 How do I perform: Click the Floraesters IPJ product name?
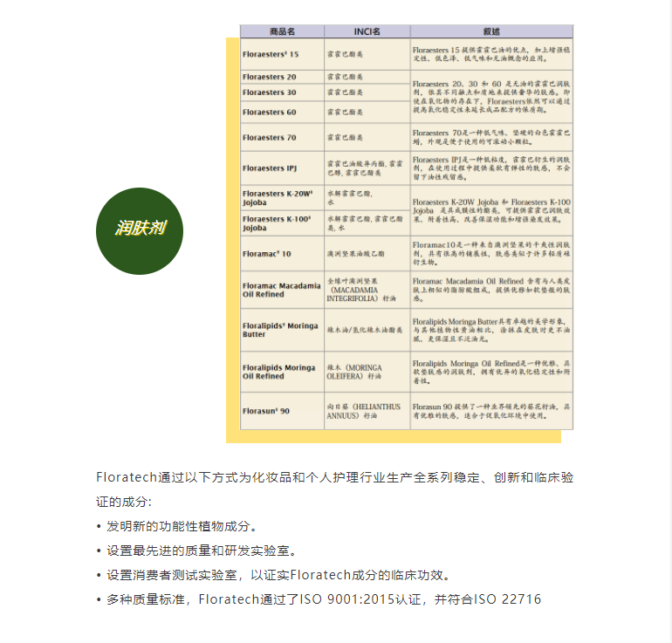coord(270,168)
